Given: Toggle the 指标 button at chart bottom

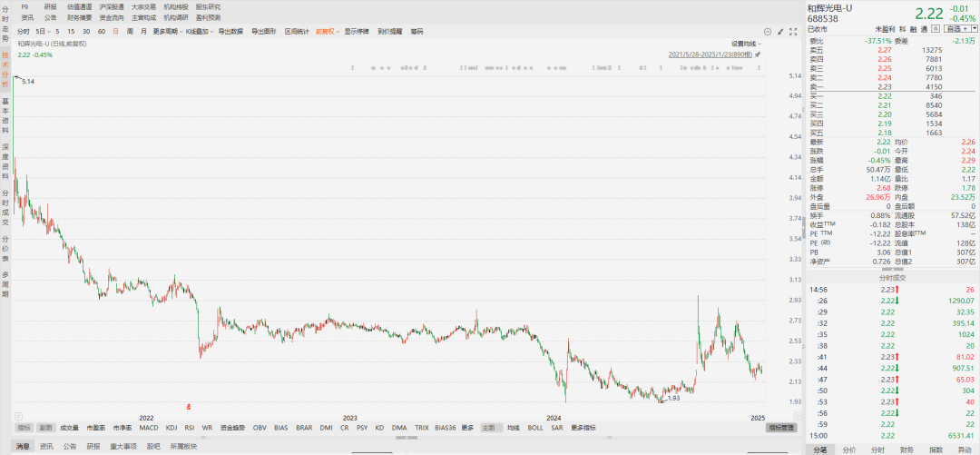Looking at the screenshot, I should point(24,427).
